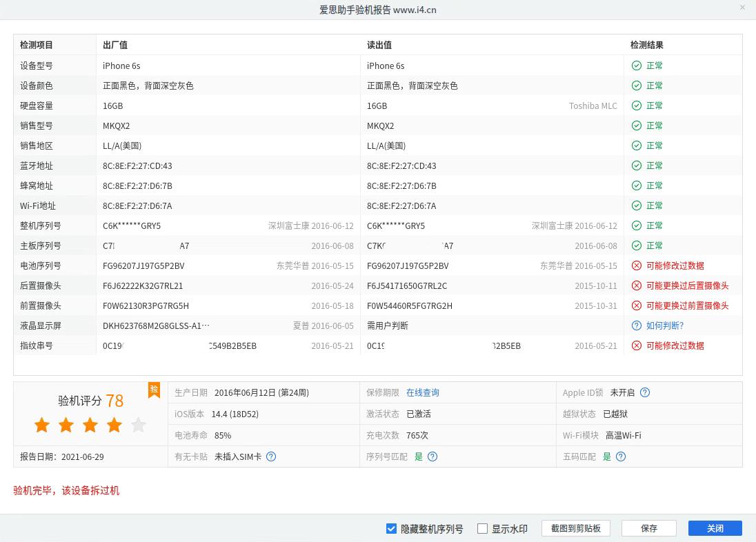Close the report dialog with the × icon
Viewport: 756px width, 542px height.
742,8
